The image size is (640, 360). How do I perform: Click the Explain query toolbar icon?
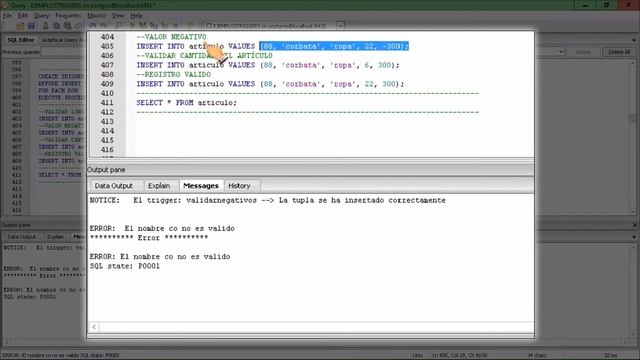164,26
